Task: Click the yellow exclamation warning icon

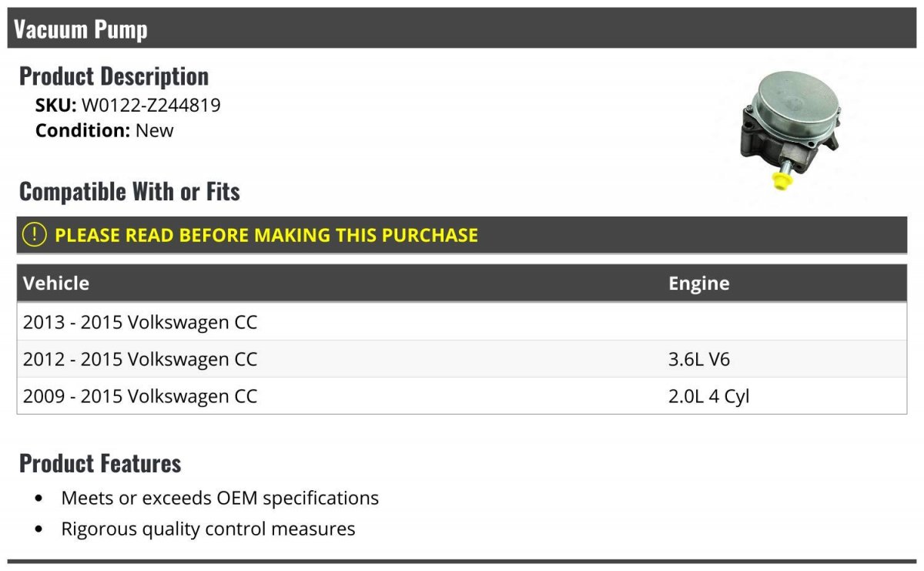Action: (35, 235)
